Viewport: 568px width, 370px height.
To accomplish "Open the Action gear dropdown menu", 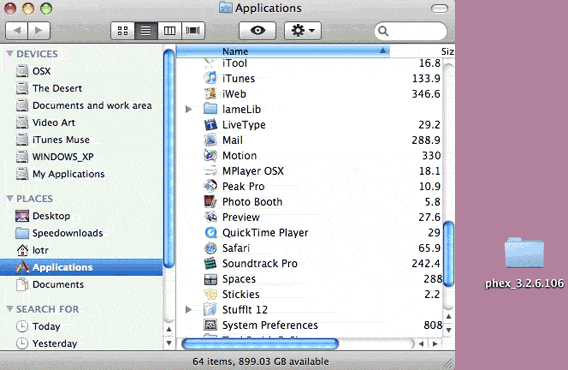I will tap(303, 30).
